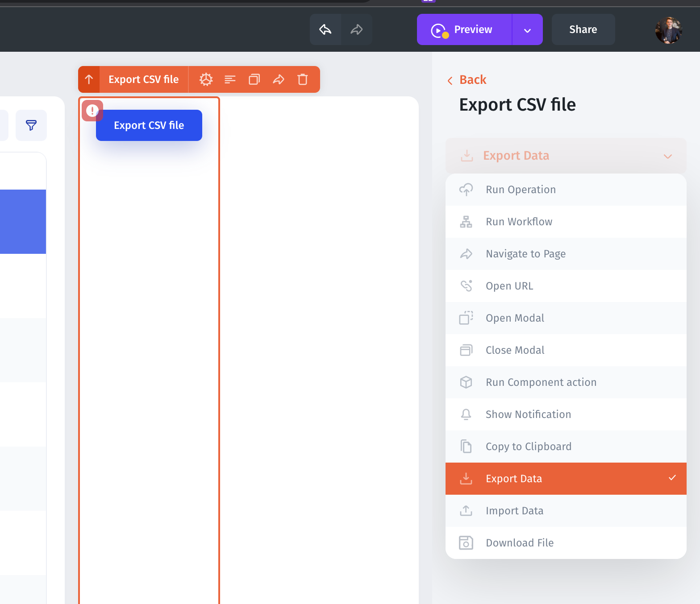Choose Run Operation action
This screenshot has width=700, height=604.
coord(566,190)
